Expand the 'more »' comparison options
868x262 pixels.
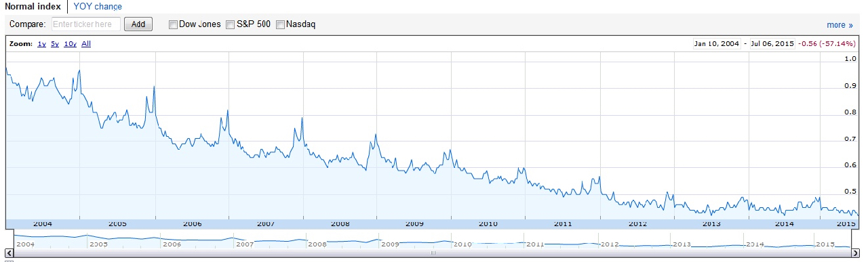click(840, 25)
